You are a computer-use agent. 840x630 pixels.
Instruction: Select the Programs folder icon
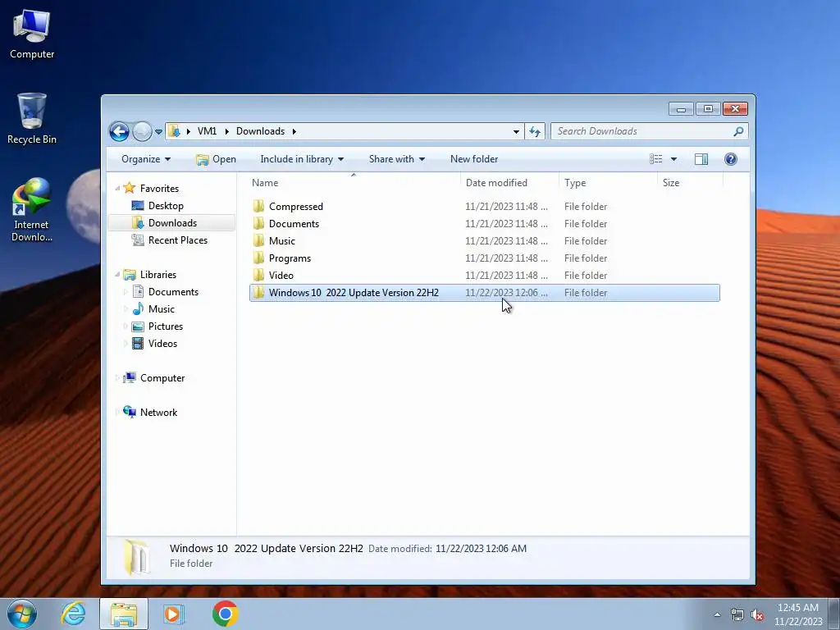[258, 258]
